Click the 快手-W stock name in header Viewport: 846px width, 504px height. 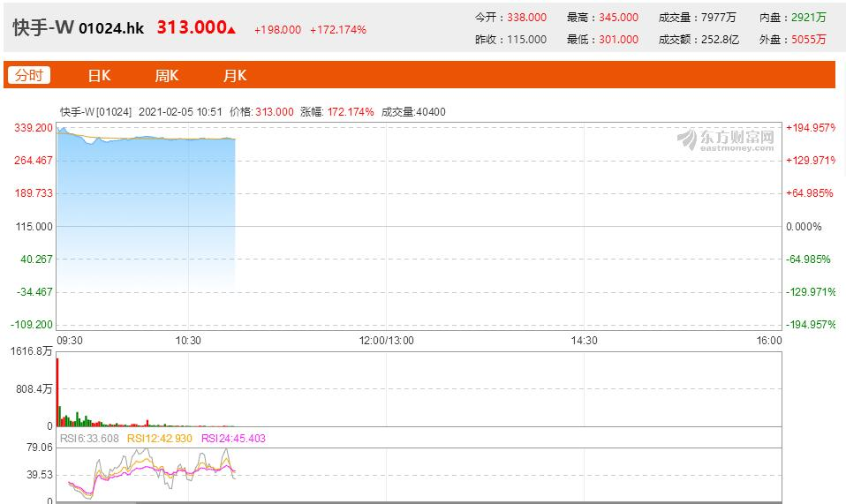click(x=42, y=28)
